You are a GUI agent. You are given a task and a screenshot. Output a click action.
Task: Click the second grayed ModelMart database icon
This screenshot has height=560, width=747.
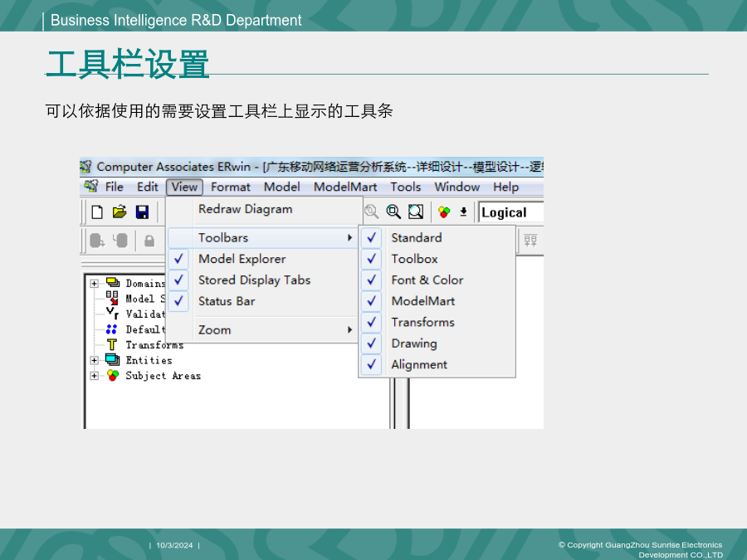point(120,241)
